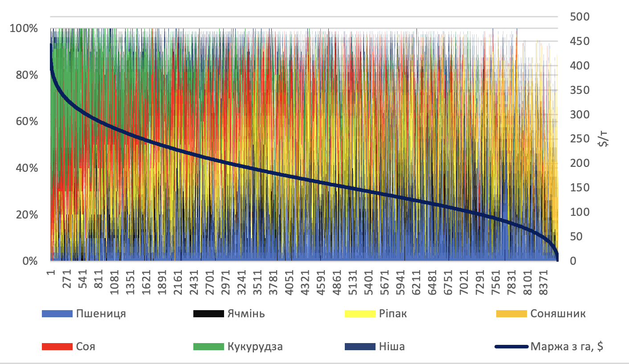The width and height of the screenshot is (629, 364).
Task: Select the Пшениця legend label
Action: [x=101, y=314]
